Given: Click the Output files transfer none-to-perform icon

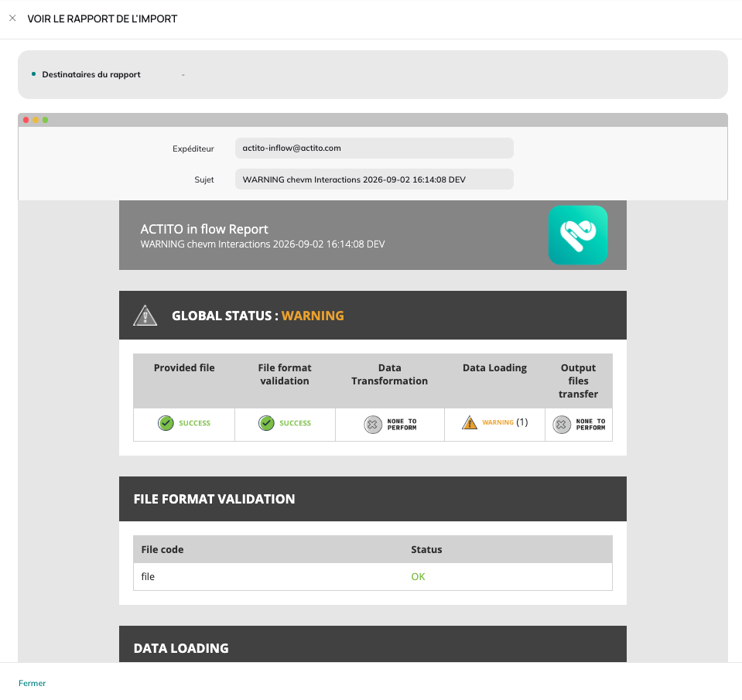Looking at the screenshot, I should point(562,425).
